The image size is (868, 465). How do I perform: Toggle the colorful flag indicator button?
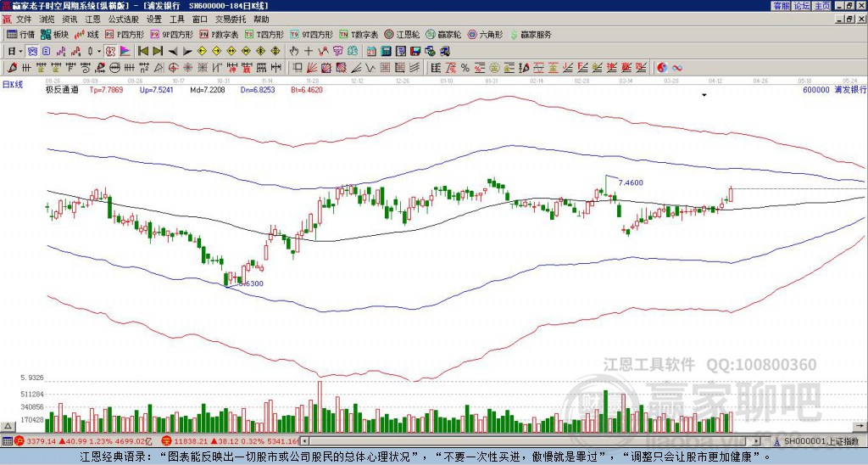pyautogui.click(x=125, y=52)
